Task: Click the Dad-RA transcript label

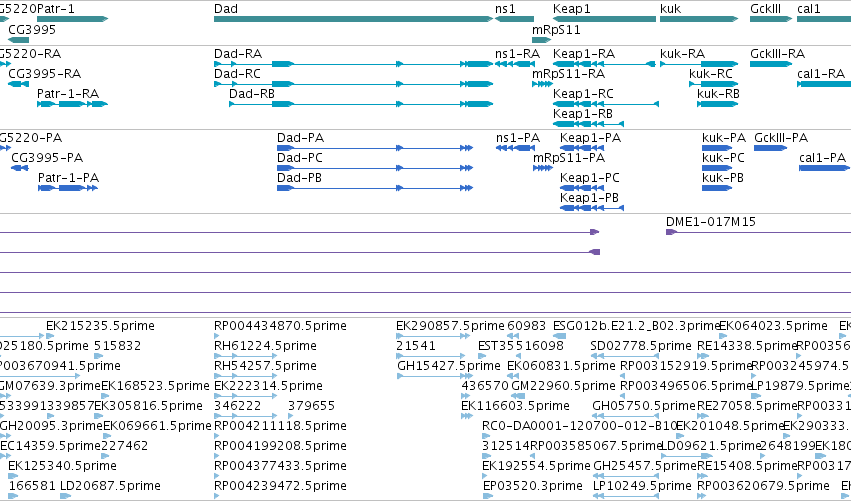Action: point(238,54)
